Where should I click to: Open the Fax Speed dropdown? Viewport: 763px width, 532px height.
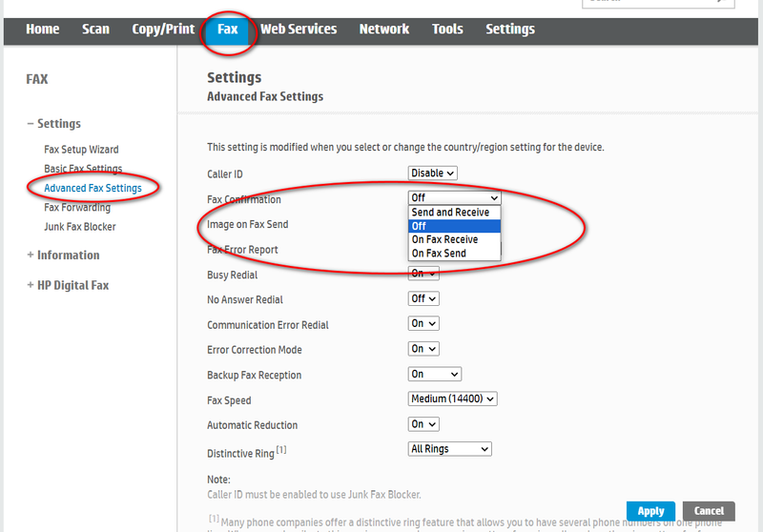click(453, 399)
